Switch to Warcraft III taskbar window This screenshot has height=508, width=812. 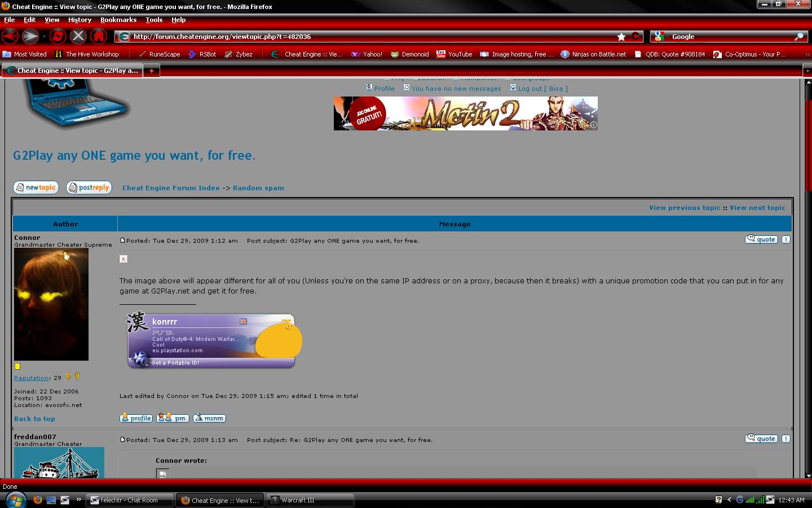point(310,500)
